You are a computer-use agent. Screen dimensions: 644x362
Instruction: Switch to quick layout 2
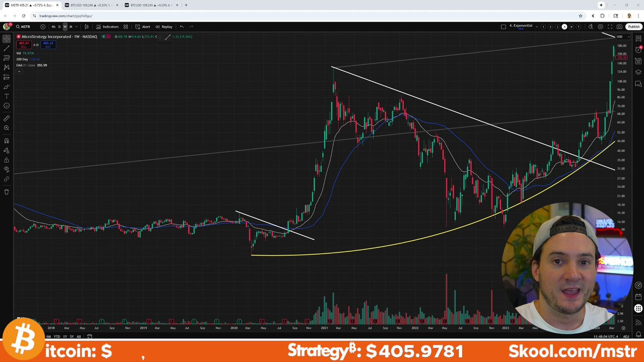point(551,26)
